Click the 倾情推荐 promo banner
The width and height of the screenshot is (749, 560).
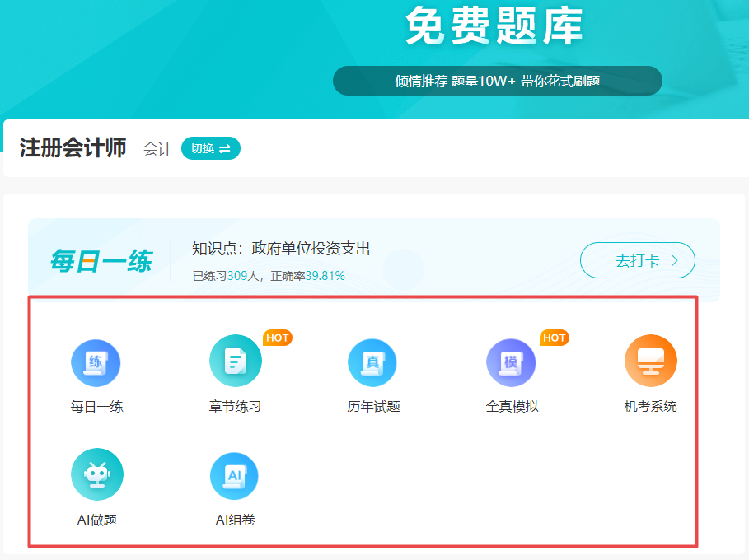[497, 81]
